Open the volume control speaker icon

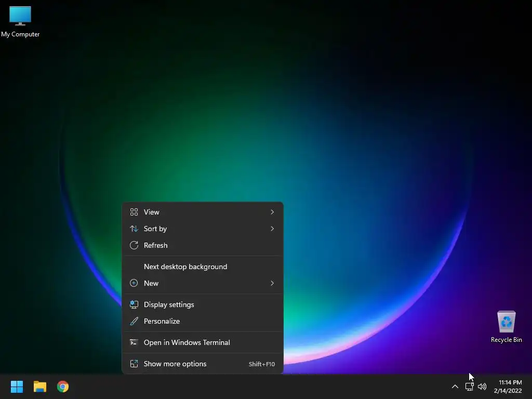(482, 387)
